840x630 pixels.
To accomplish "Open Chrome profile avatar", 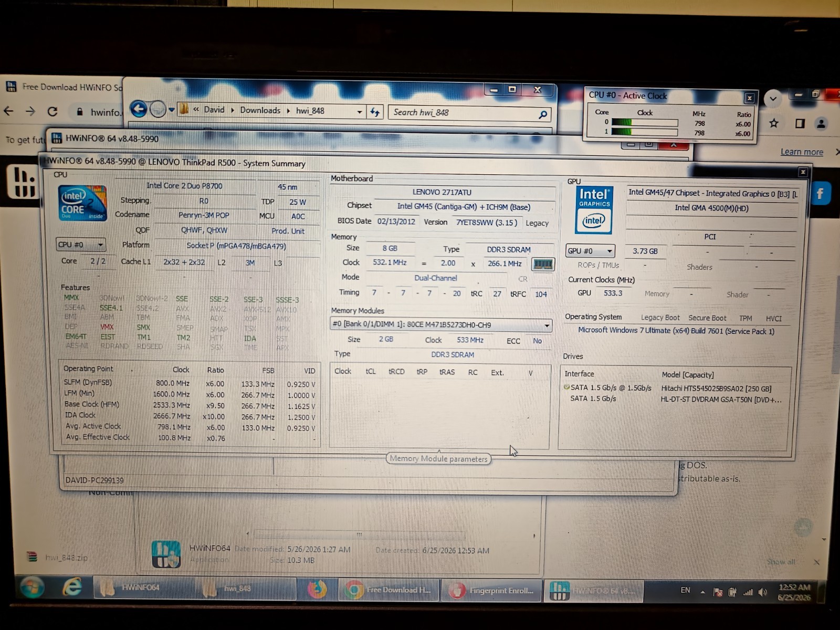I will coord(821,124).
